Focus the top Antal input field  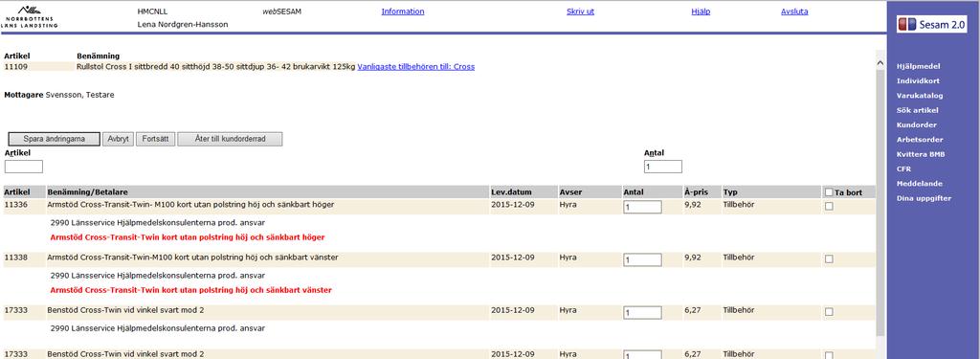pyautogui.click(x=663, y=167)
